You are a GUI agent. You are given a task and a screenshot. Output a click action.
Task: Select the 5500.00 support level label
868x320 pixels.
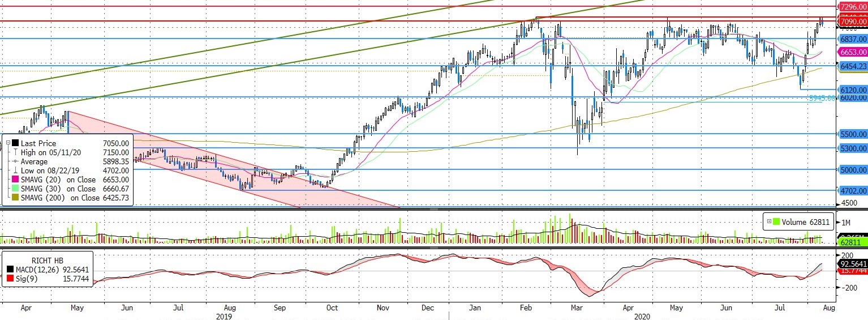(x=853, y=134)
